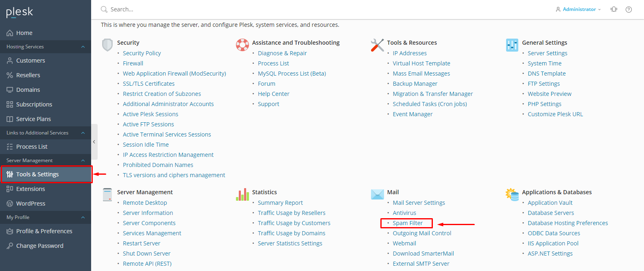Viewport: 644px width, 271px height.
Task: Click the Server Management server icon
Action: coord(107,195)
